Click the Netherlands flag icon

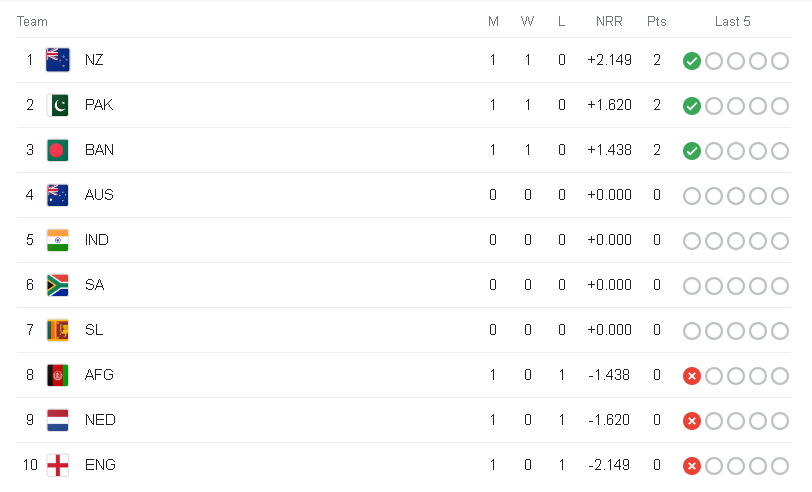(58, 420)
